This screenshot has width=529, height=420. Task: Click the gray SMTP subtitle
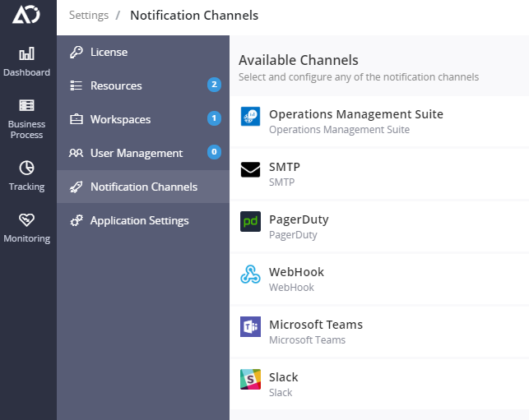281,182
